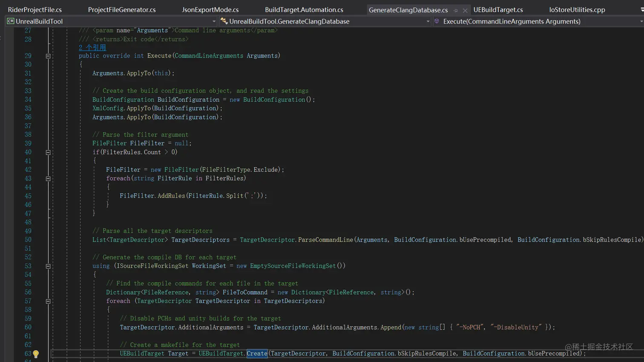Click the "-NoPCH" string literal
The height and width of the screenshot is (362, 644).
[x=470, y=327]
